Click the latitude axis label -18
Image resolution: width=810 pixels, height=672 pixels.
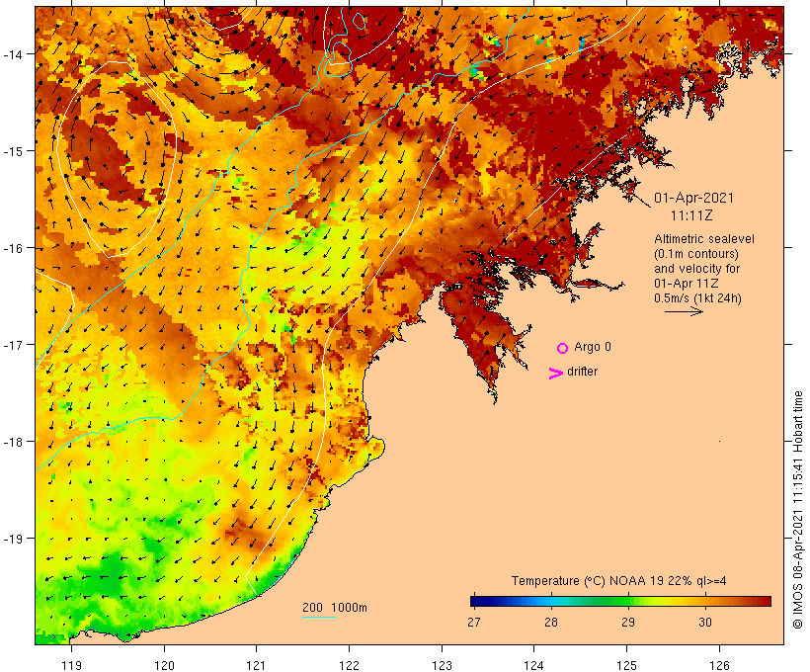(x=12, y=442)
